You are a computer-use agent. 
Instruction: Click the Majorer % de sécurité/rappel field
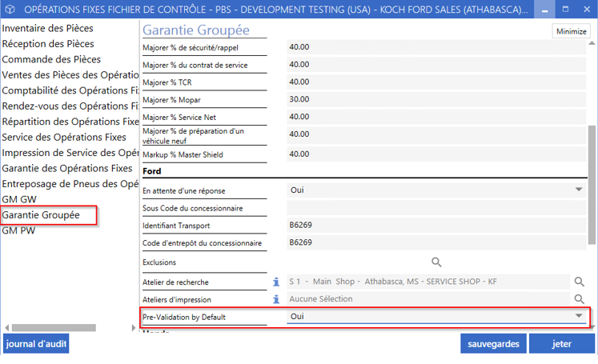coord(436,47)
